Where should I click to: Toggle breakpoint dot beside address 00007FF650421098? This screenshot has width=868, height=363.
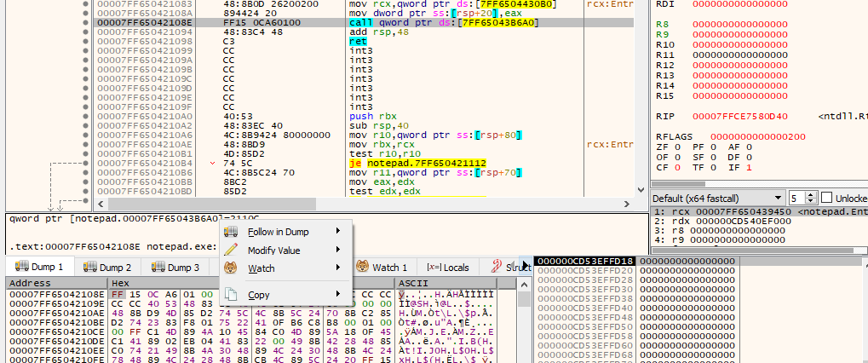pyautogui.click(x=85, y=42)
